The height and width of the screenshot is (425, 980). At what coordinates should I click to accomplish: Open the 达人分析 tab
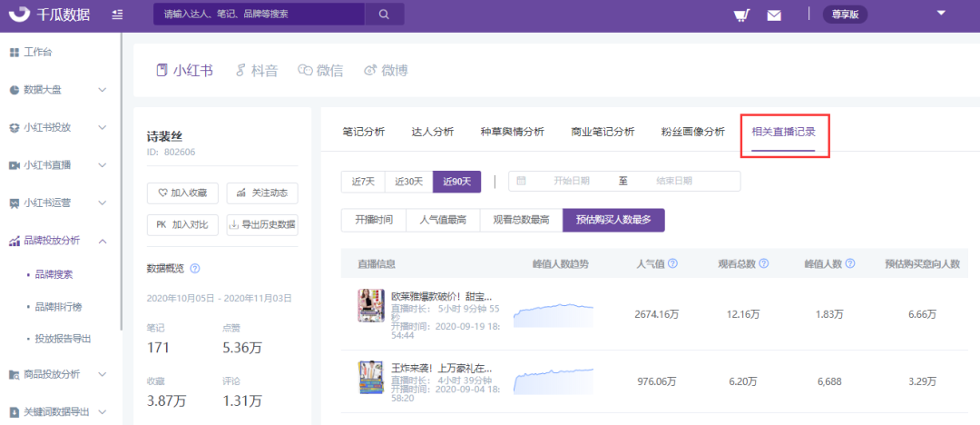click(x=433, y=132)
